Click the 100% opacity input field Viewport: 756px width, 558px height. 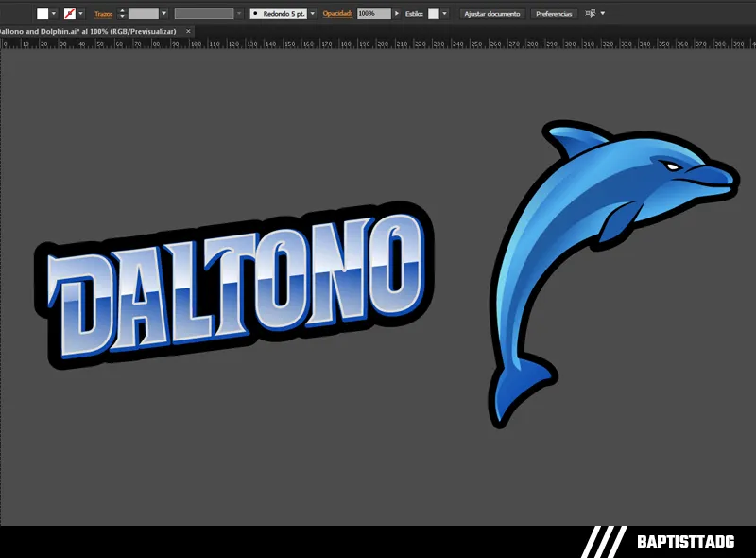[372, 13]
